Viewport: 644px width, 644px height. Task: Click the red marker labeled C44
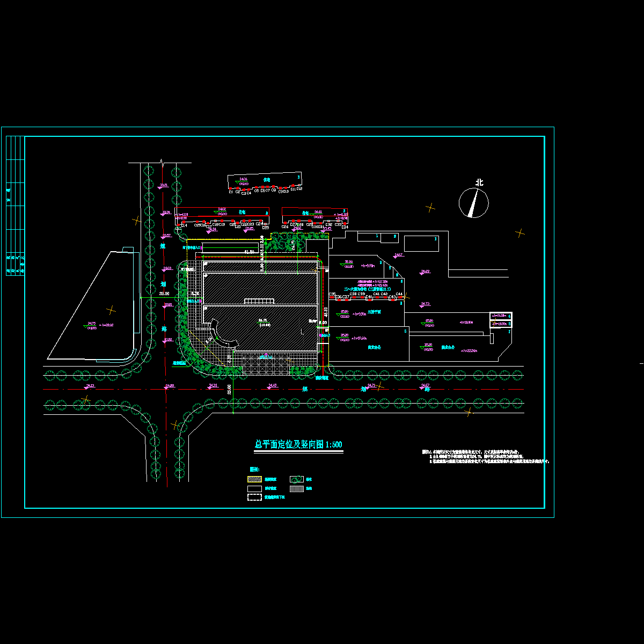click(x=399, y=297)
